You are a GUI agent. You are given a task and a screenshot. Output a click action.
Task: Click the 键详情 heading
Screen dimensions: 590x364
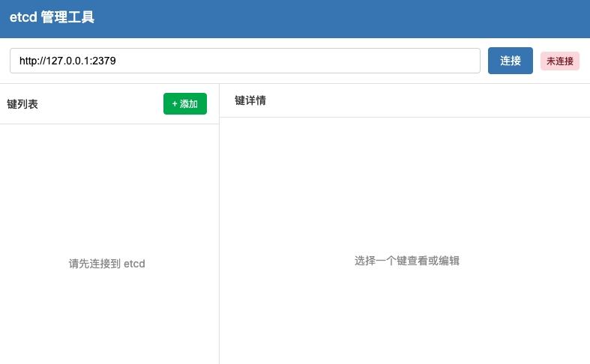coord(250,100)
